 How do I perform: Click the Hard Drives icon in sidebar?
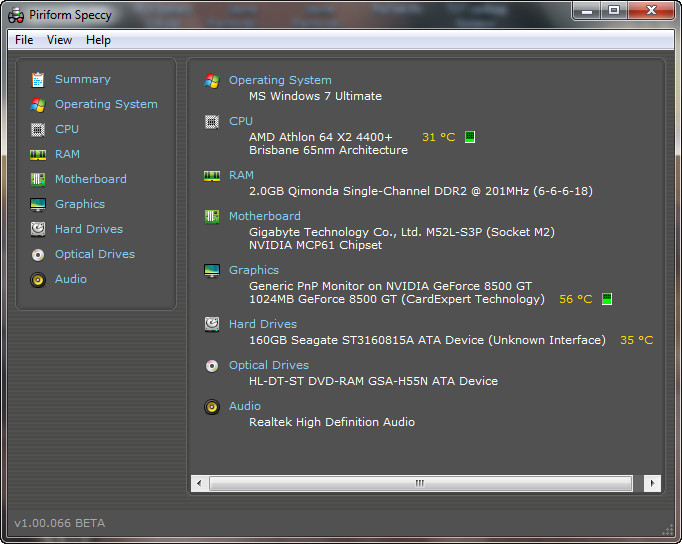pyautogui.click(x=38, y=229)
